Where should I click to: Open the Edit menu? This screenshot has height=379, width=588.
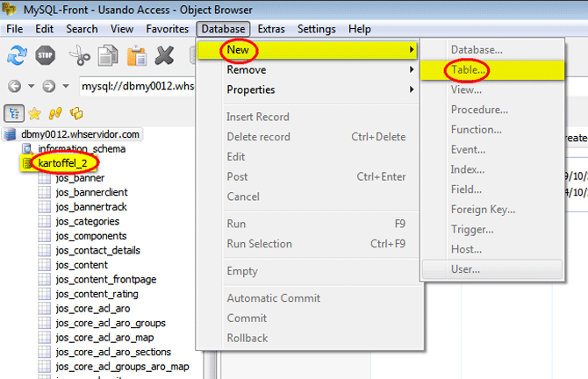click(x=44, y=29)
